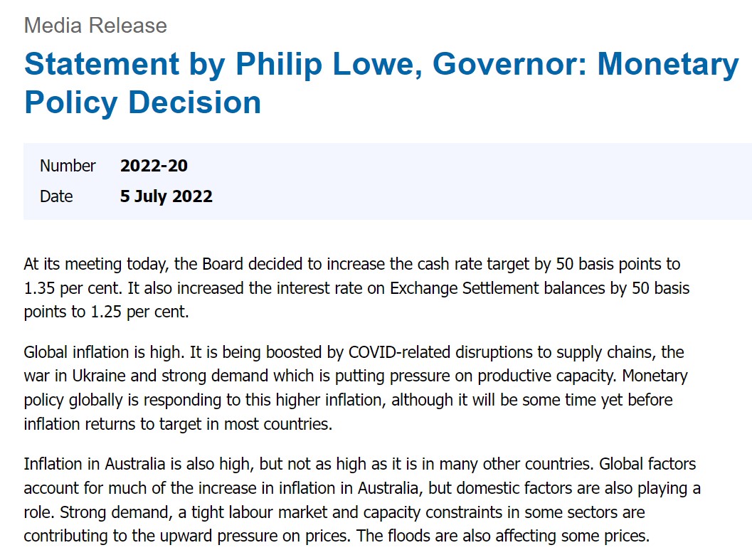
Task: Click the sentence about the floods
Action: [503, 536]
